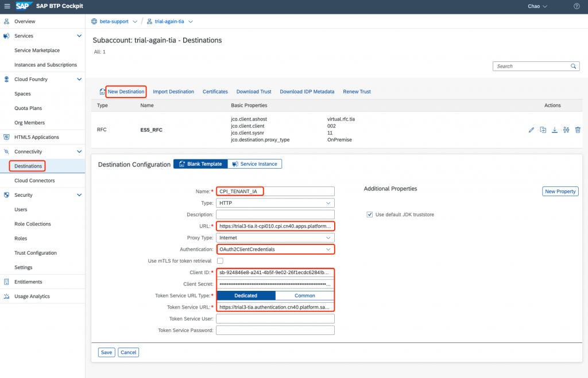Switch to Service Instance tab
Viewport: 588px width, 378px height.
tap(254, 164)
